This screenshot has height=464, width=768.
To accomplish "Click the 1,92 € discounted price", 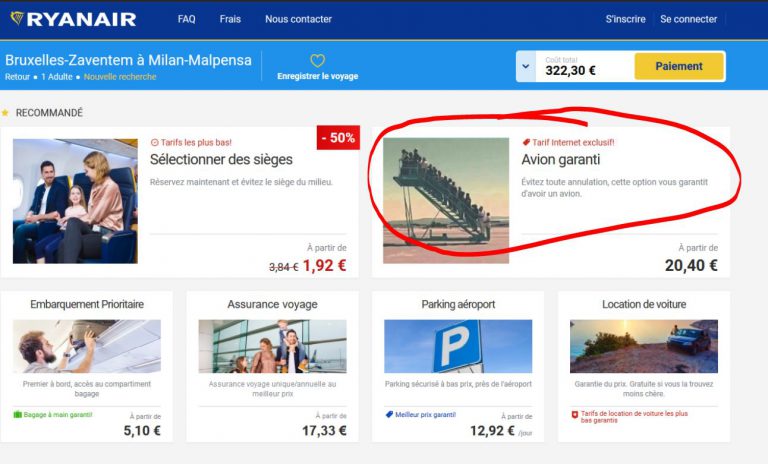I will click(x=324, y=266).
